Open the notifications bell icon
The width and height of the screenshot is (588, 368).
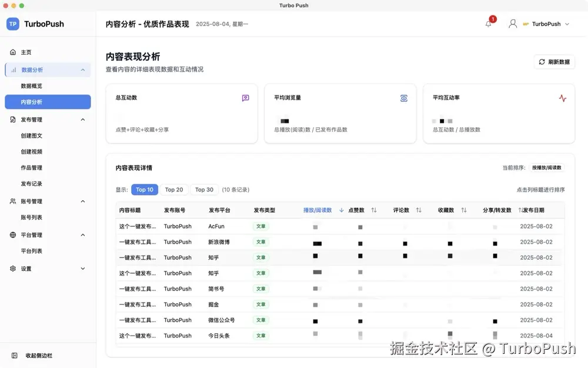pyautogui.click(x=489, y=23)
